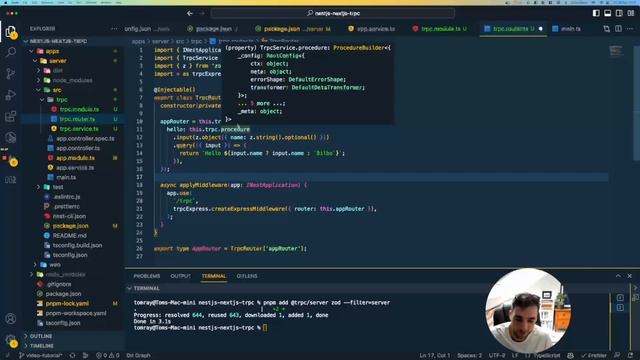Click the sync changes status bar icon
640x360 pixels.
(72, 356)
